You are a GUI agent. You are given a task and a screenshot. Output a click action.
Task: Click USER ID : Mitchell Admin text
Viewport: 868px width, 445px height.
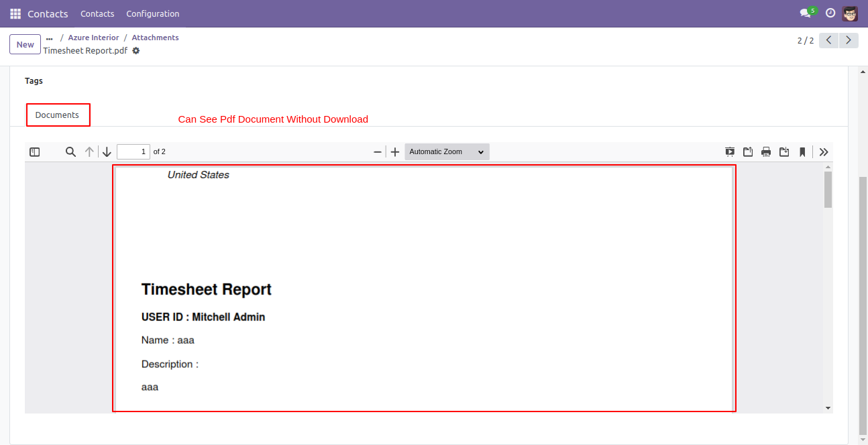point(203,317)
